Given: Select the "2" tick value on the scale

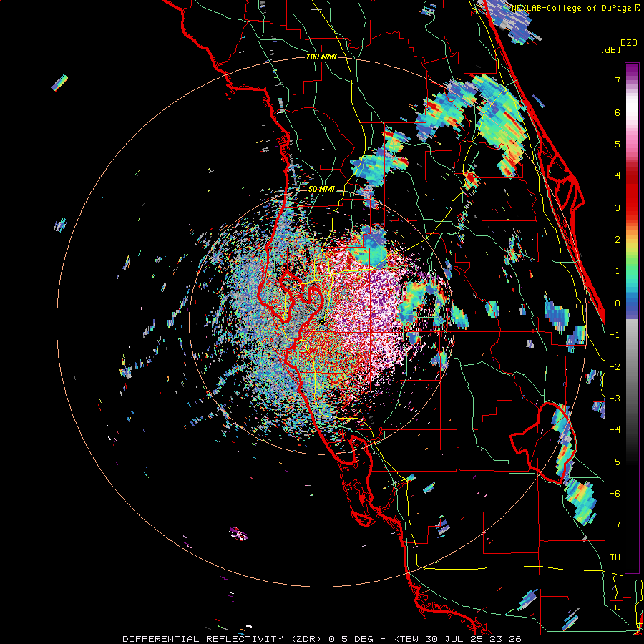Looking at the screenshot, I should [618, 240].
